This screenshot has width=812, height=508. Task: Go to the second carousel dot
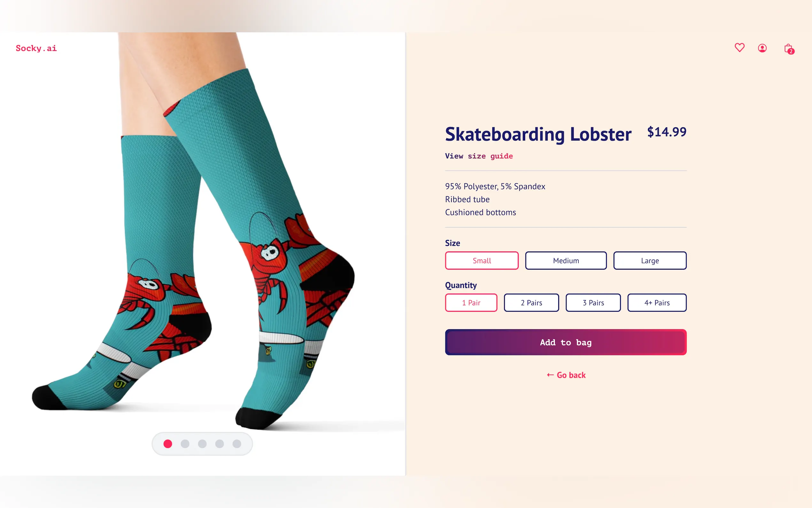185,444
